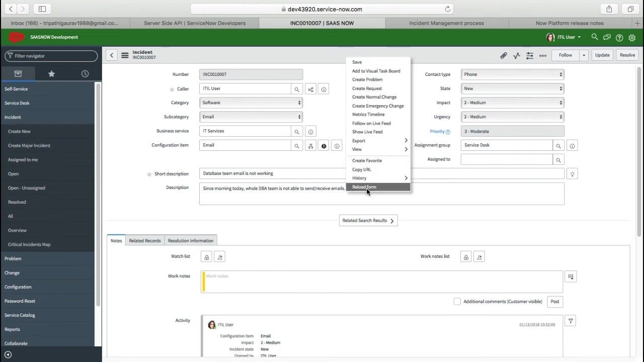Open the Export submenu

pyautogui.click(x=378, y=141)
